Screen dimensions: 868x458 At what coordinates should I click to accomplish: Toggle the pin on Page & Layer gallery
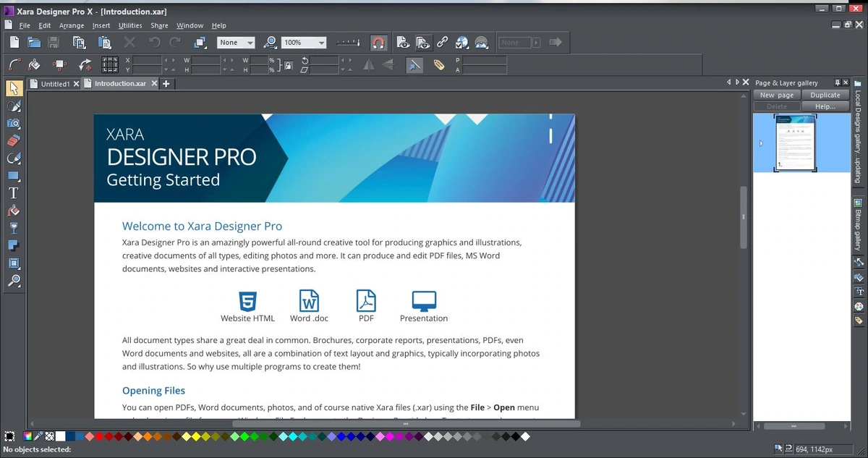(838, 83)
